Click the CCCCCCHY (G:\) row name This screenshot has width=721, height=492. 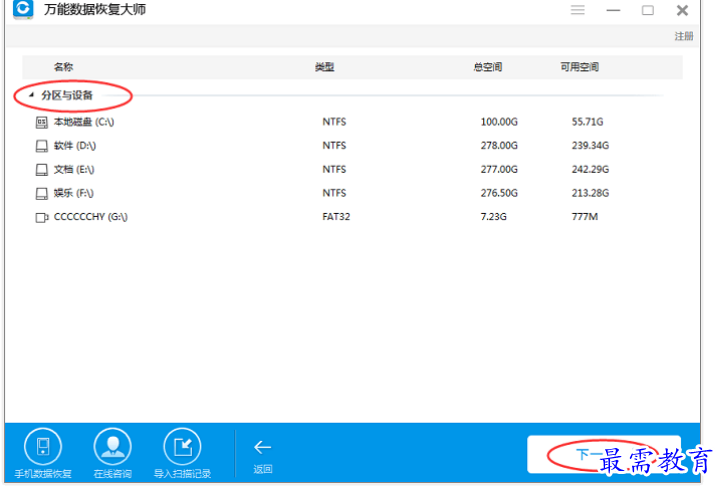tap(91, 217)
